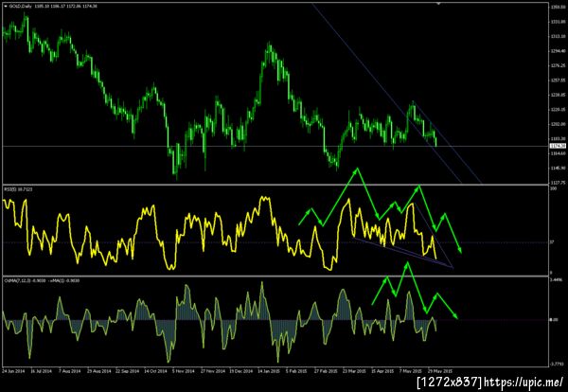Click the 23 Mar 2015 date label
Image resolution: width=568 pixels, height=392 pixels.
click(x=354, y=371)
